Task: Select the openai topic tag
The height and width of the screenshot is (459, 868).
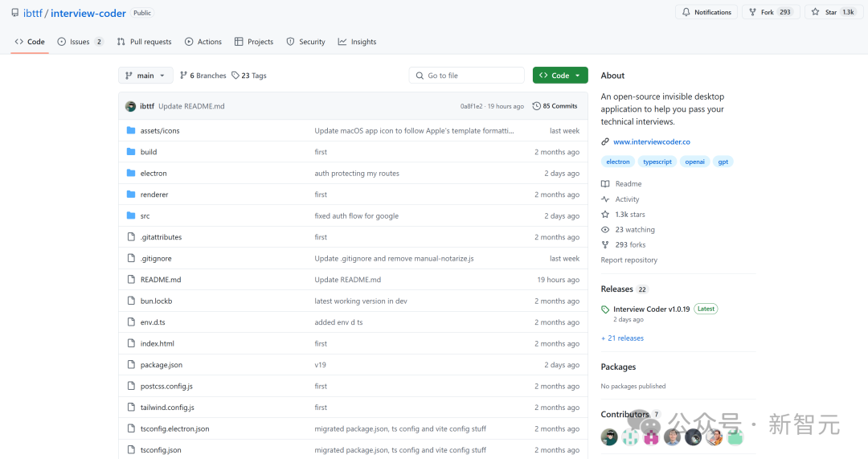Action: point(694,162)
